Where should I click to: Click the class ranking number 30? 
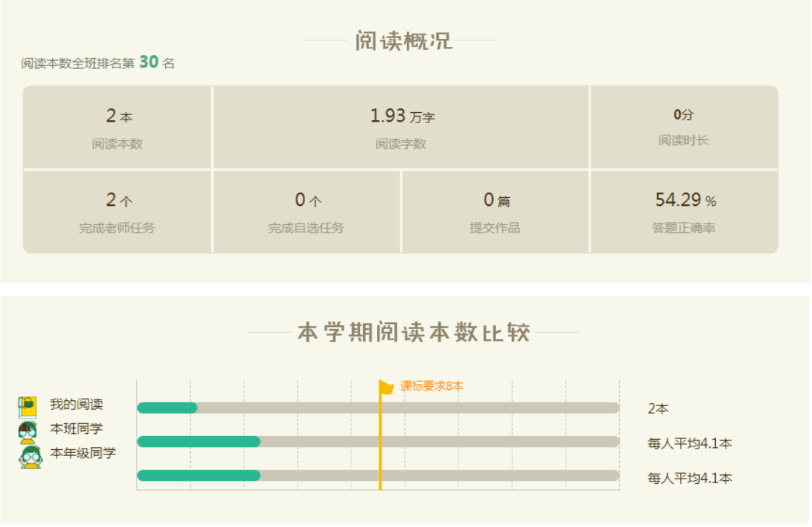149,62
